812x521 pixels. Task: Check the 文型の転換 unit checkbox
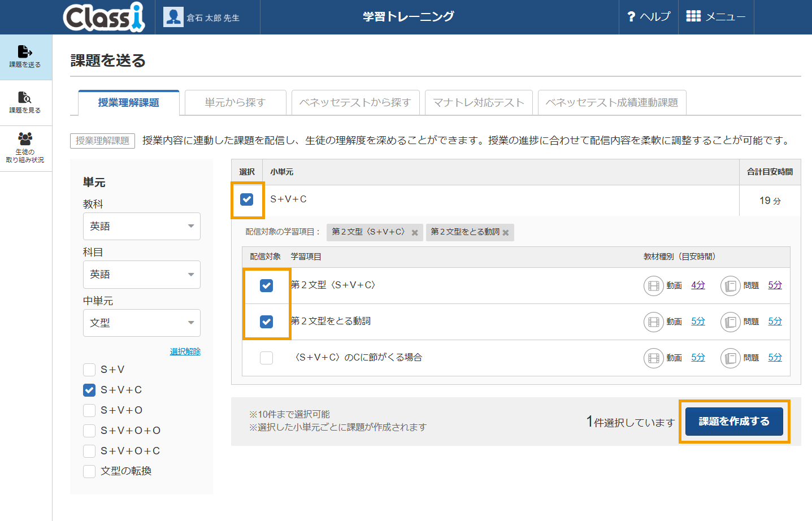[89, 471]
